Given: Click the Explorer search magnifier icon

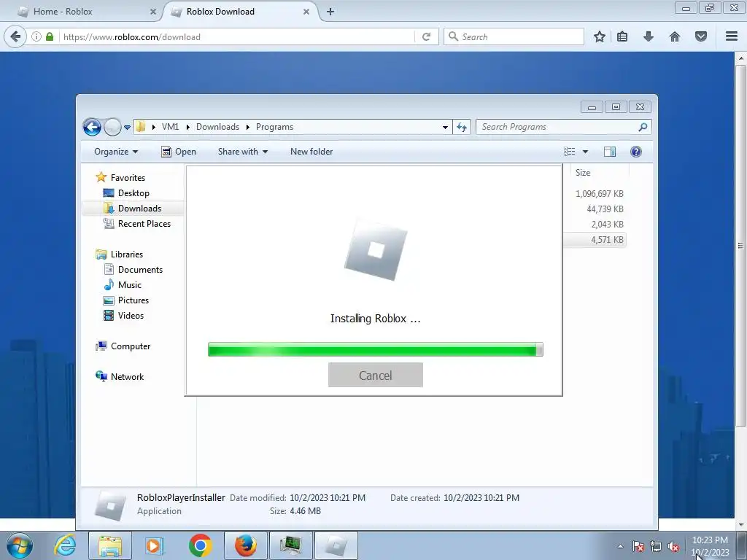Looking at the screenshot, I should (x=643, y=127).
